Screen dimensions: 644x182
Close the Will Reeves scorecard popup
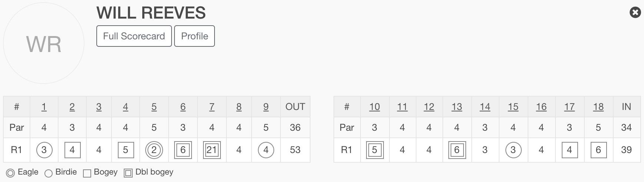pos(635,13)
